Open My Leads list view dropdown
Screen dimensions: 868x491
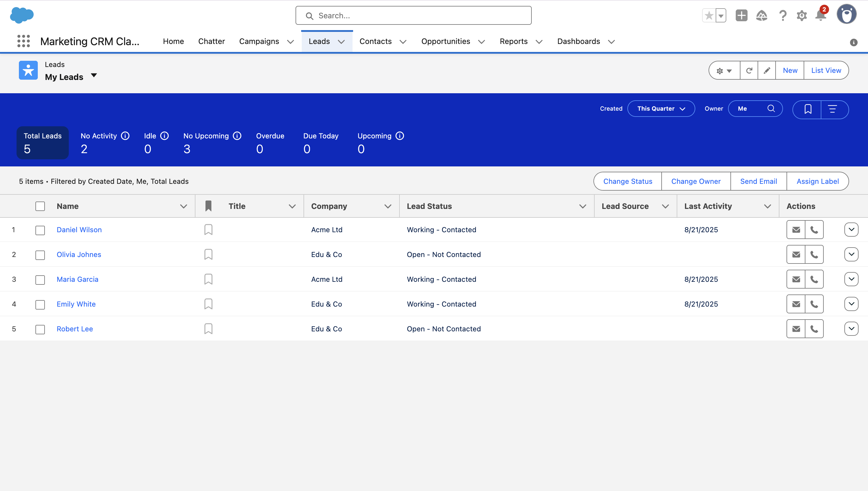click(x=94, y=76)
